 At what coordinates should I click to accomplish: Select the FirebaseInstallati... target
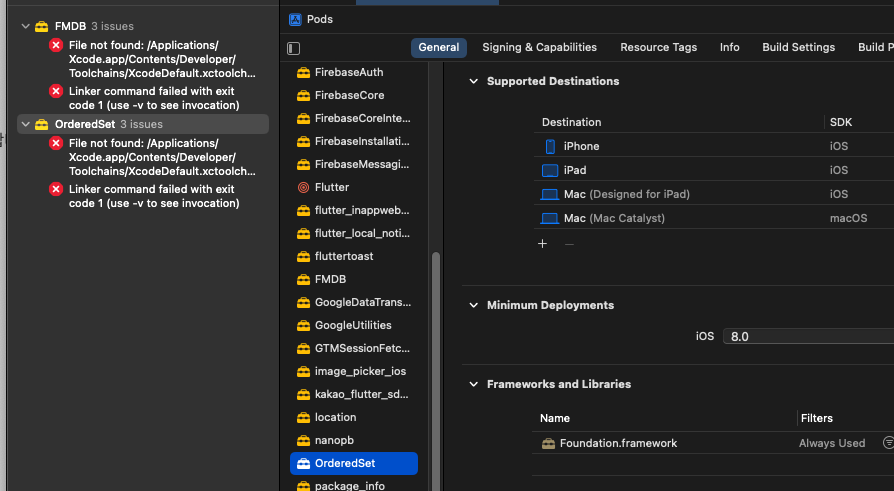tap(354, 141)
